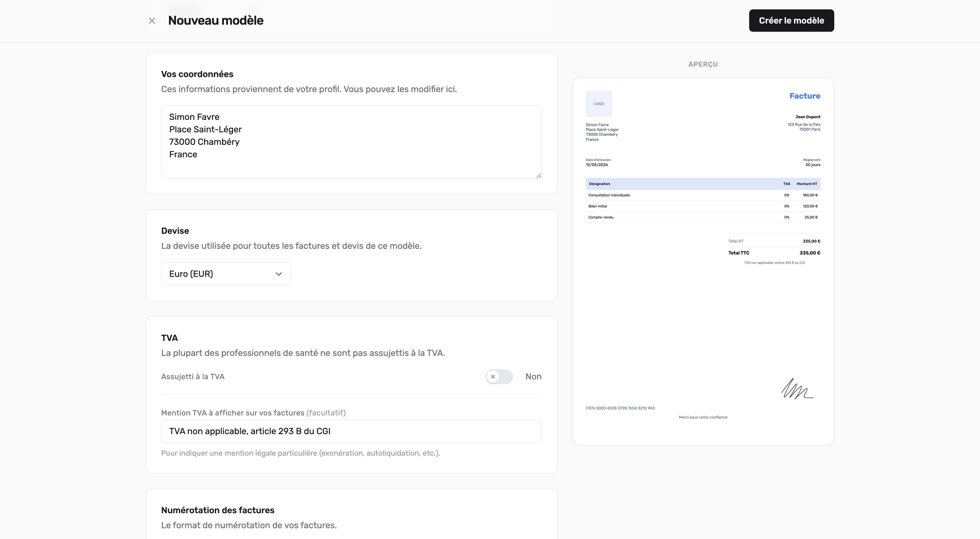Image resolution: width=980 pixels, height=539 pixels.
Task: Edit the Vos coordonnées address textarea
Action: [351, 142]
